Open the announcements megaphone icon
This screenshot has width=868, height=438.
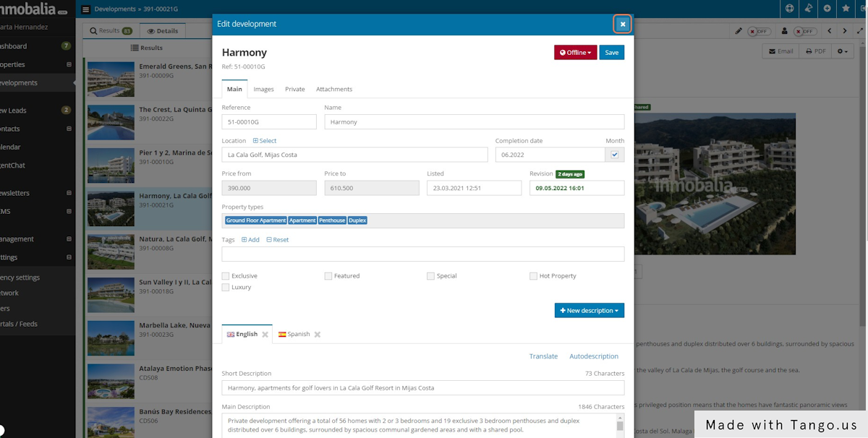pos(809,9)
